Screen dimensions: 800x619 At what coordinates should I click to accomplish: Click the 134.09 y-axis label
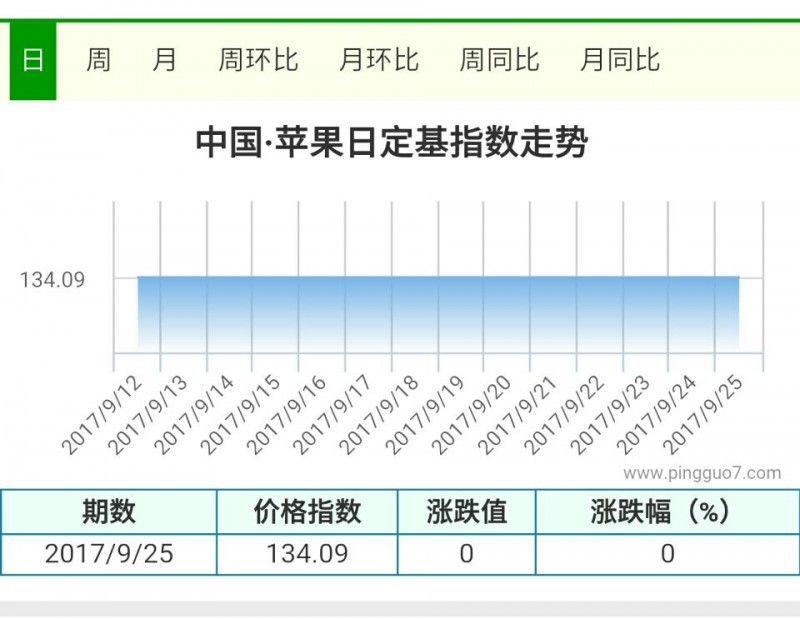pos(52,280)
